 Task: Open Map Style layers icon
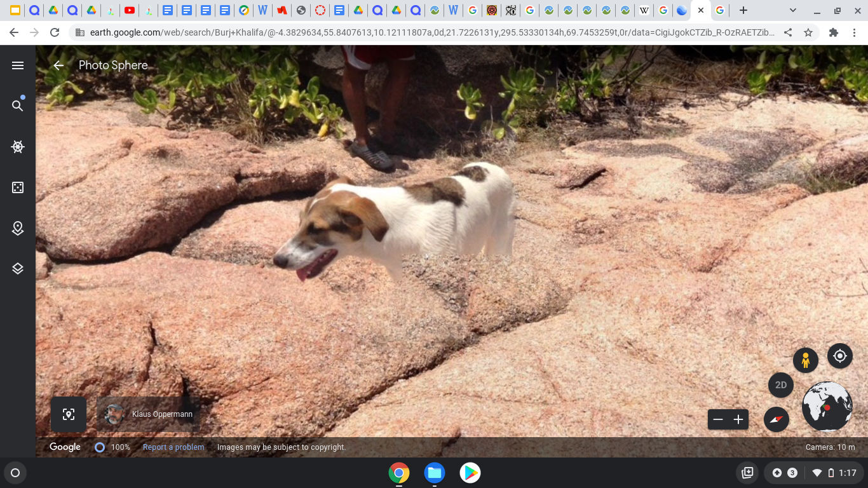[18, 269]
